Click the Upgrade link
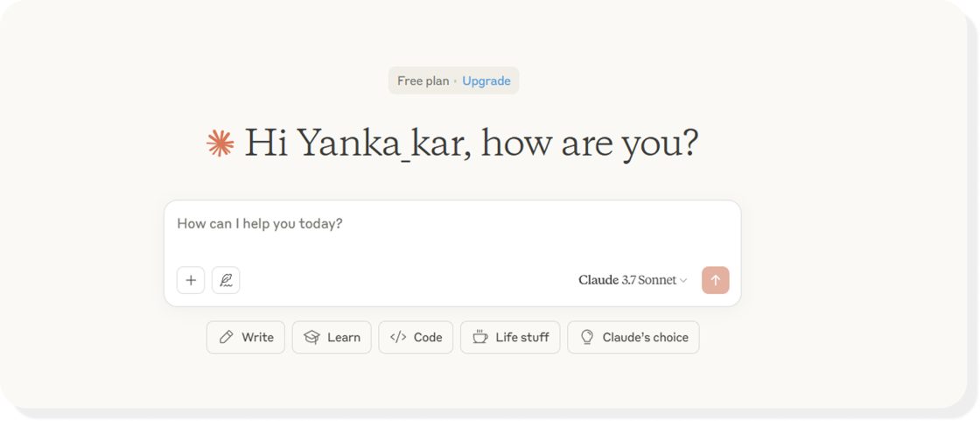980x421 pixels. pos(486,81)
